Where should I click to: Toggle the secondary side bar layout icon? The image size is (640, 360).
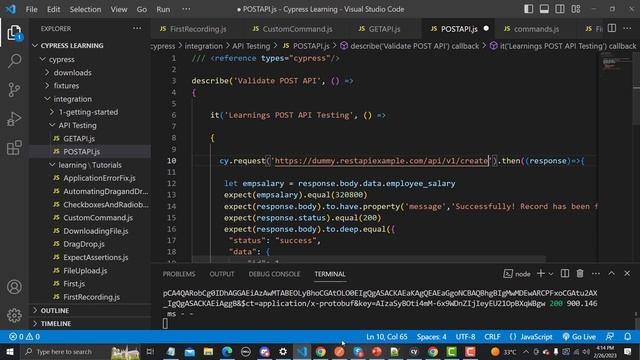point(560,9)
